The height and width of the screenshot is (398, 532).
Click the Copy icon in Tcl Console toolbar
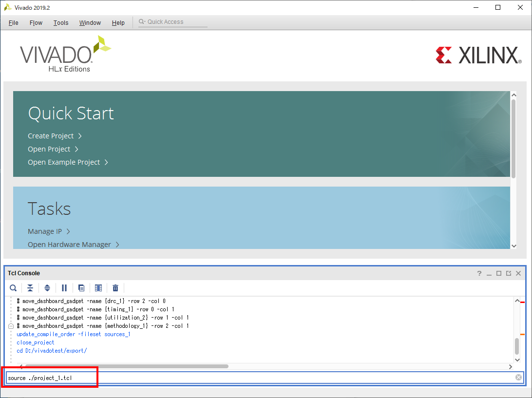pos(81,288)
